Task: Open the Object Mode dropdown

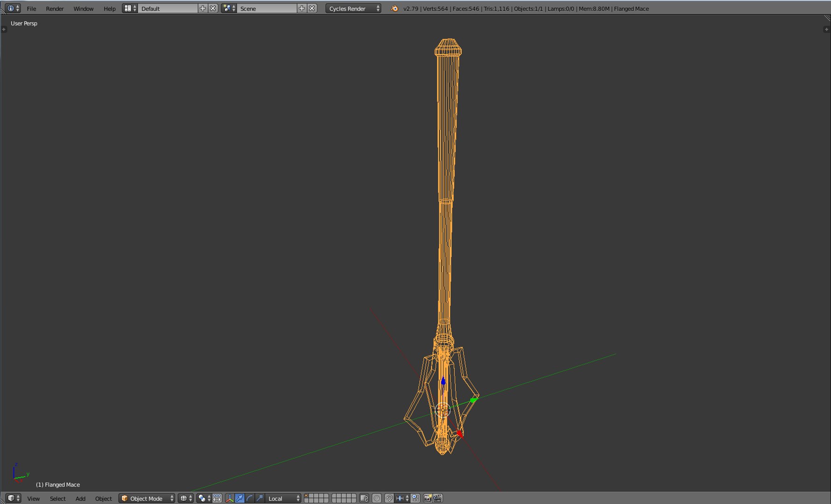Action: (147, 498)
